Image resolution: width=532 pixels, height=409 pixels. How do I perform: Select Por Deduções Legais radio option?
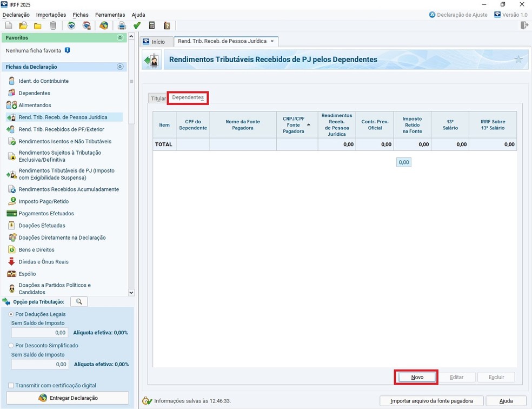click(11, 314)
